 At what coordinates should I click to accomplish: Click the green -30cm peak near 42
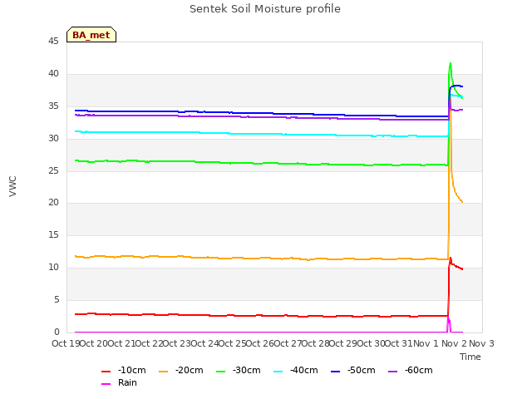tap(451, 63)
